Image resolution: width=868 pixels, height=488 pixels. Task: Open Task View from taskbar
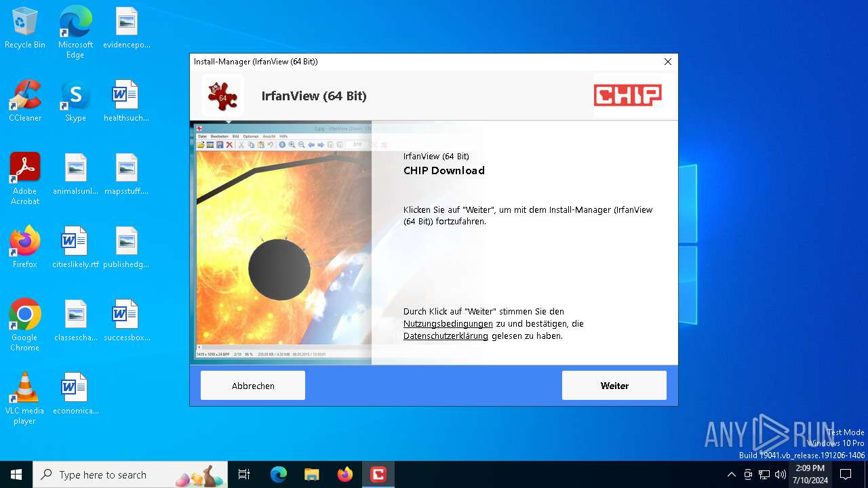[x=244, y=474]
